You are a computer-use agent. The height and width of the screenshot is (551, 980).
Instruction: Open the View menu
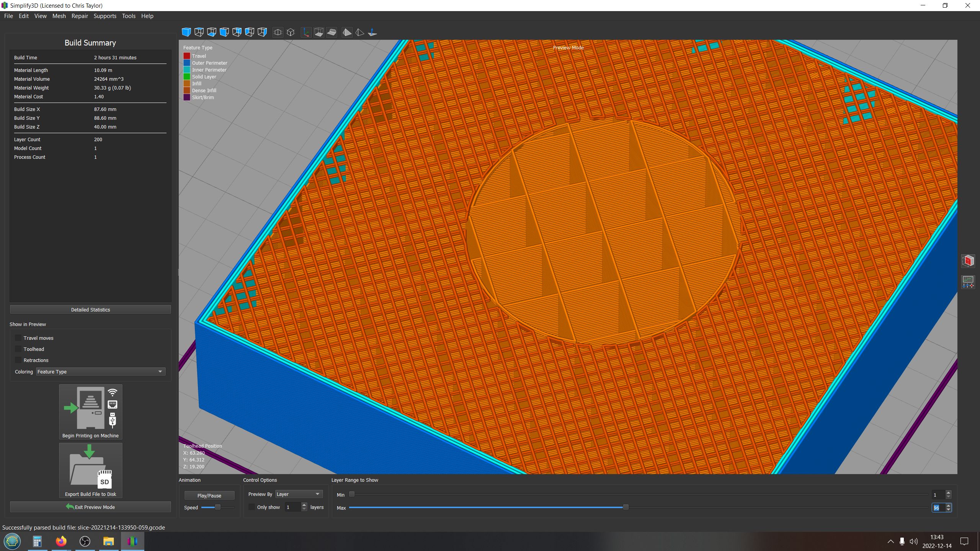coord(40,16)
